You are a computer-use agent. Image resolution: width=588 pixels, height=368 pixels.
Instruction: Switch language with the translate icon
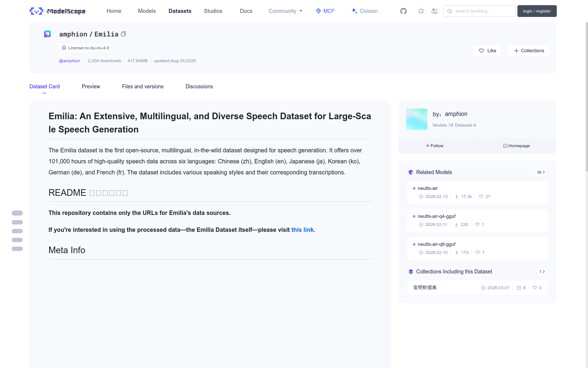pos(434,11)
